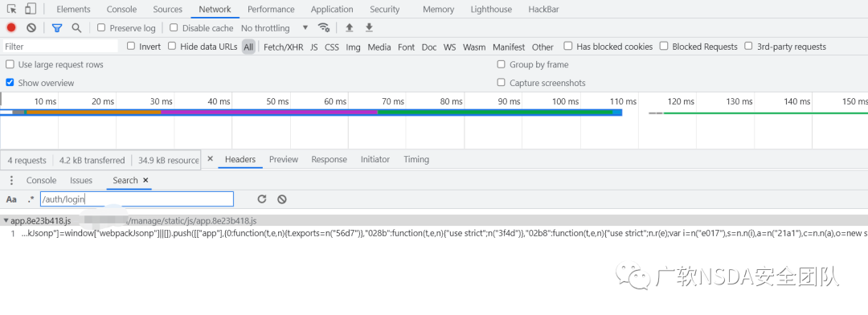This screenshot has height=315, width=868.
Task: Close the request details pane
Action: pyautogui.click(x=211, y=159)
